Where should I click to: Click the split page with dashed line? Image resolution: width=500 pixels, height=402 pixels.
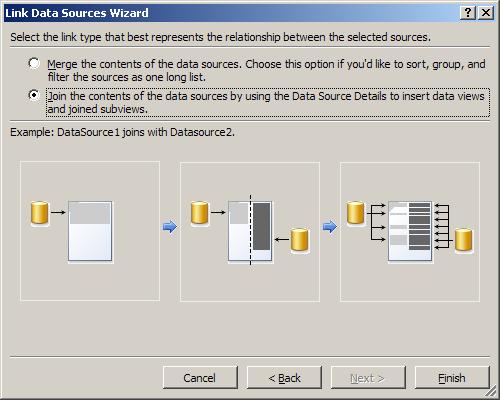[x=250, y=231]
